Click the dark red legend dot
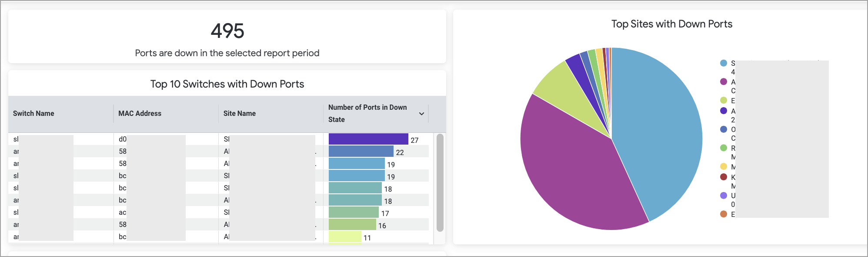 (x=724, y=177)
